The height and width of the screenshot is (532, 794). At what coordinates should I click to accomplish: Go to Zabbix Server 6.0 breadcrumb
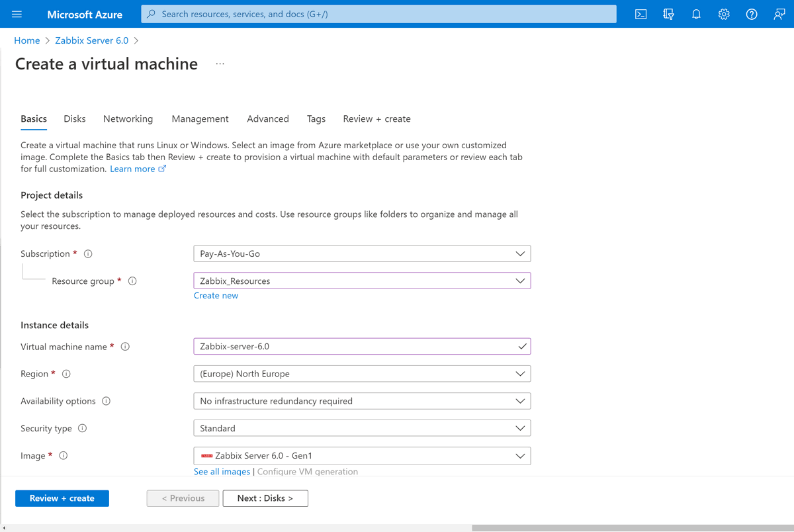point(92,40)
